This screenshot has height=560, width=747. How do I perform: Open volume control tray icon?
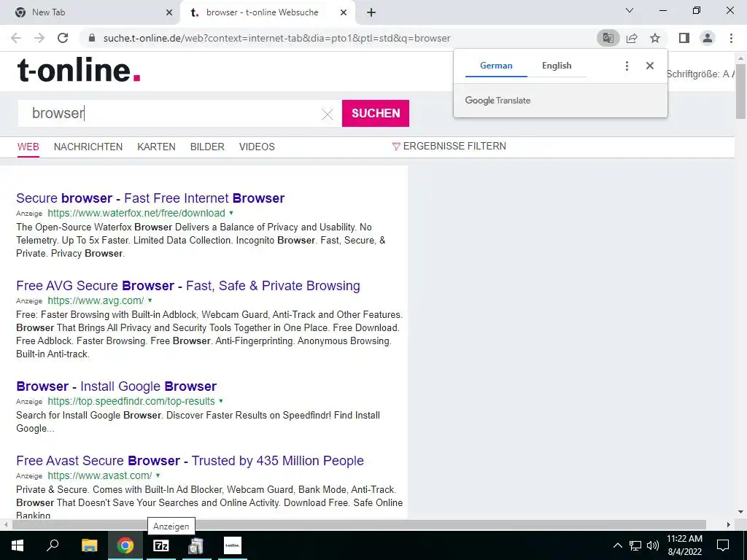[653, 545]
